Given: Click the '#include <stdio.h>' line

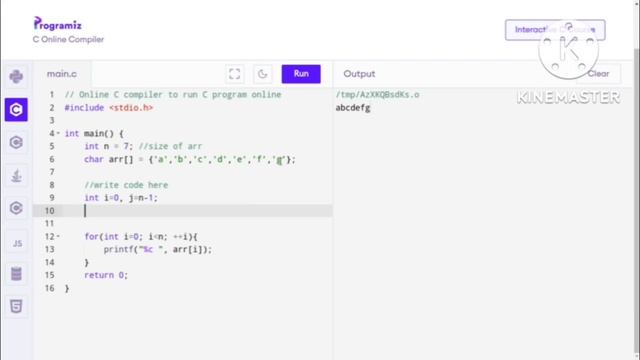Looking at the screenshot, I should 109,108.
